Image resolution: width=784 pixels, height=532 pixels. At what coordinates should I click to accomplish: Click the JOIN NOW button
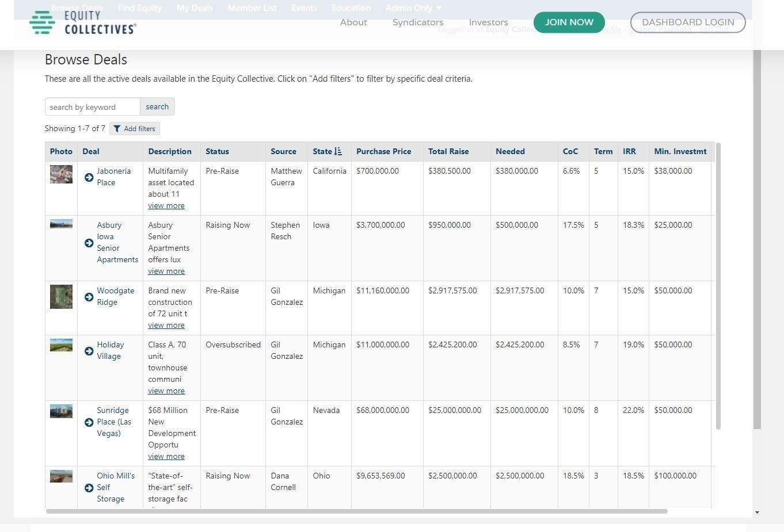(569, 22)
